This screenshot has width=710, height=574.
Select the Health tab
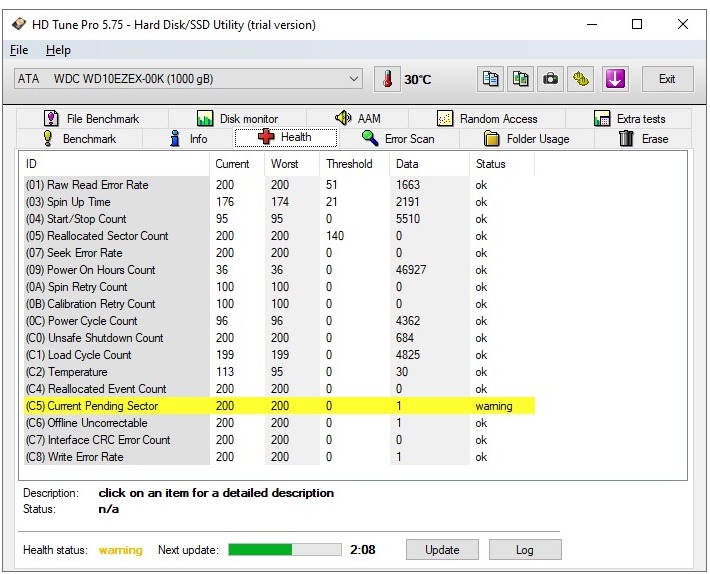pyautogui.click(x=286, y=137)
